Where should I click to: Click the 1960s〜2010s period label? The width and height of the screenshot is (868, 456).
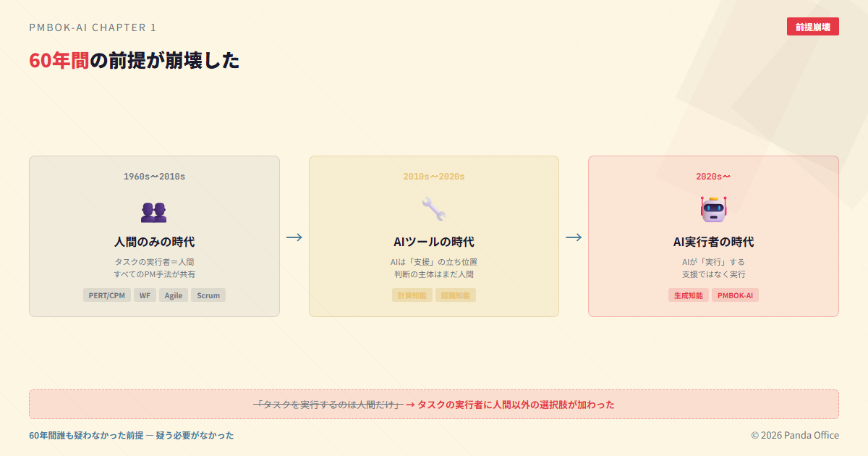pyautogui.click(x=154, y=177)
